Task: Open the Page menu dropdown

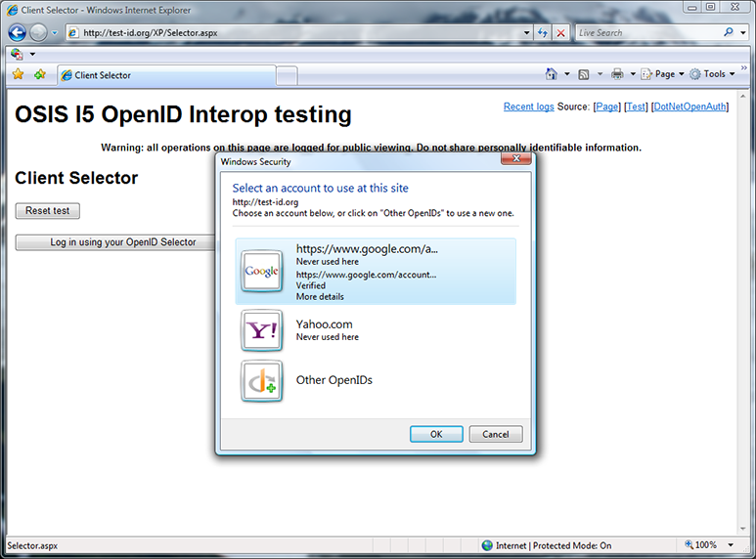Action: point(663,74)
